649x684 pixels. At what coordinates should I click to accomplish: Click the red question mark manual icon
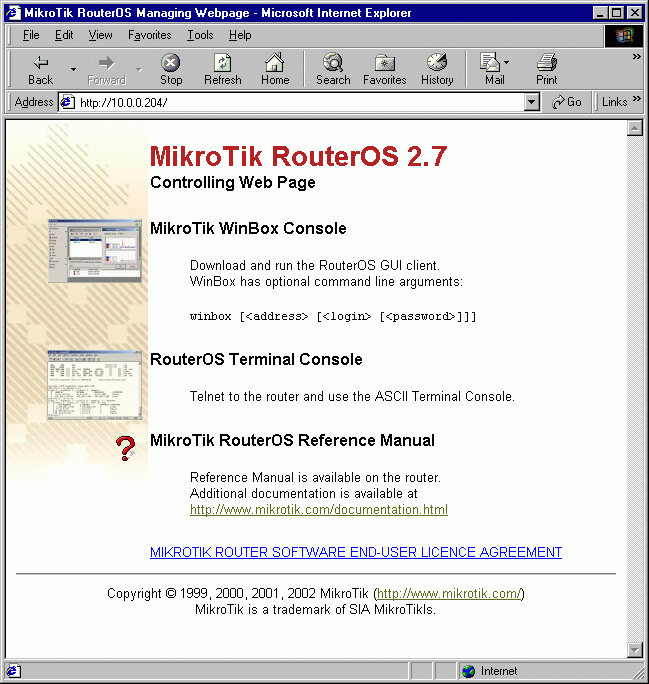coord(126,448)
